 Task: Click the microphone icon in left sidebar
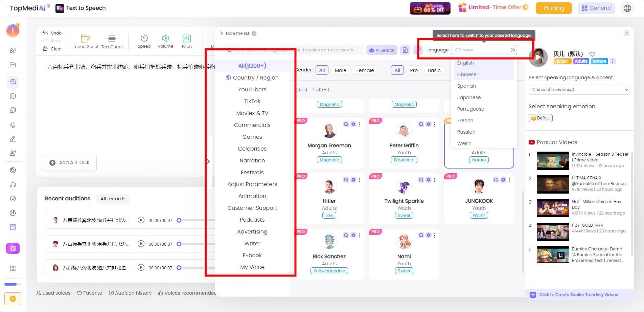click(x=13, y=125)
